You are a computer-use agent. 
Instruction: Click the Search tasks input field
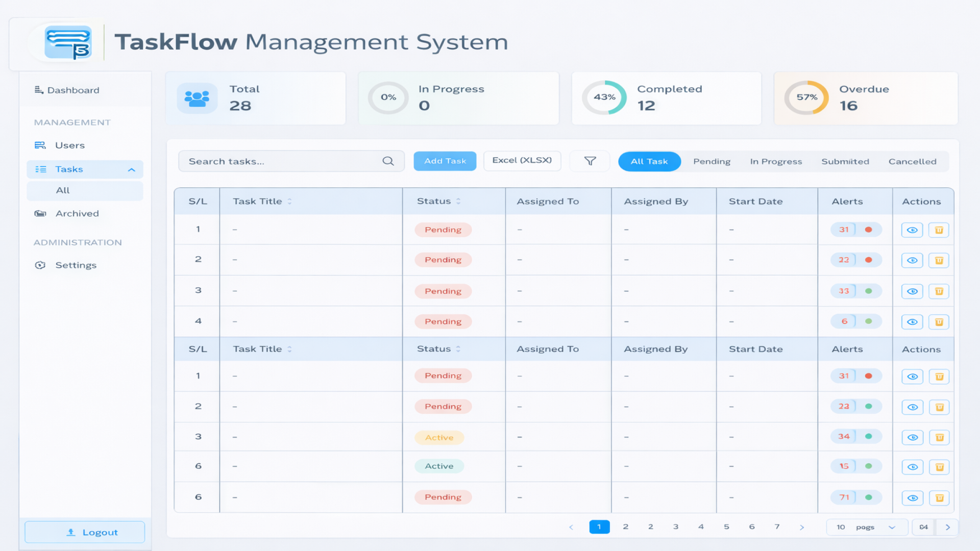281,161
